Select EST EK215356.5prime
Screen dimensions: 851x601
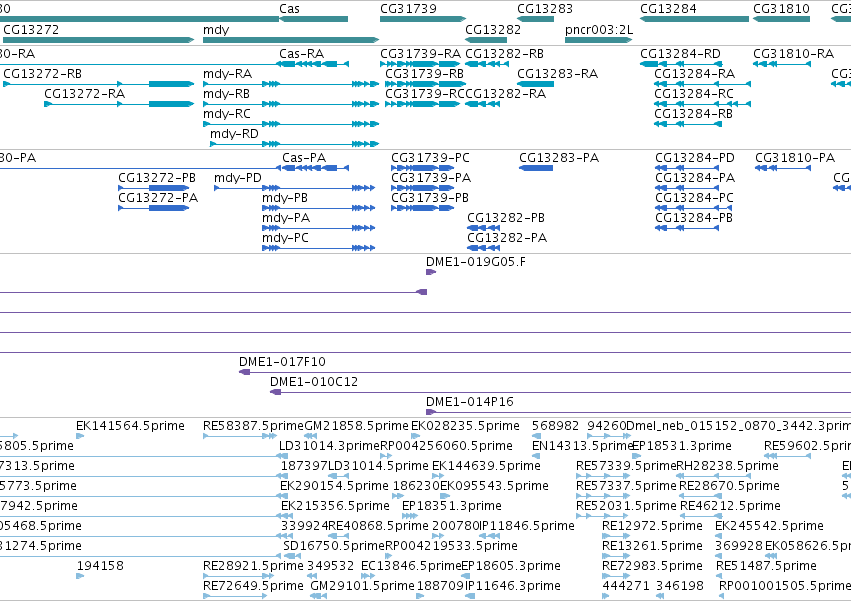pos(335,506)
